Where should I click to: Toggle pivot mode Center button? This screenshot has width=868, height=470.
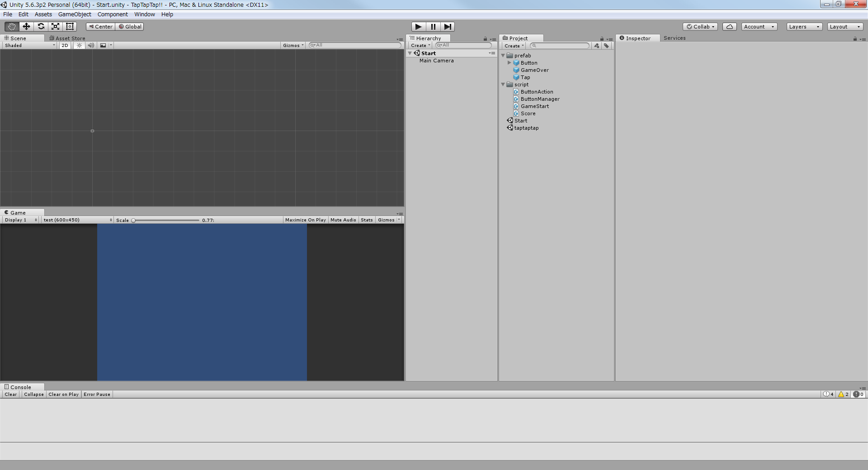coord(101,27)
